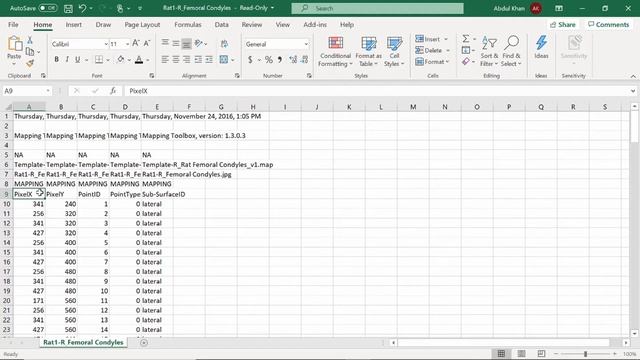Click the Insert Function fx icon
The width and height of the screenshot is (640, 360).
tap(113, 91)
